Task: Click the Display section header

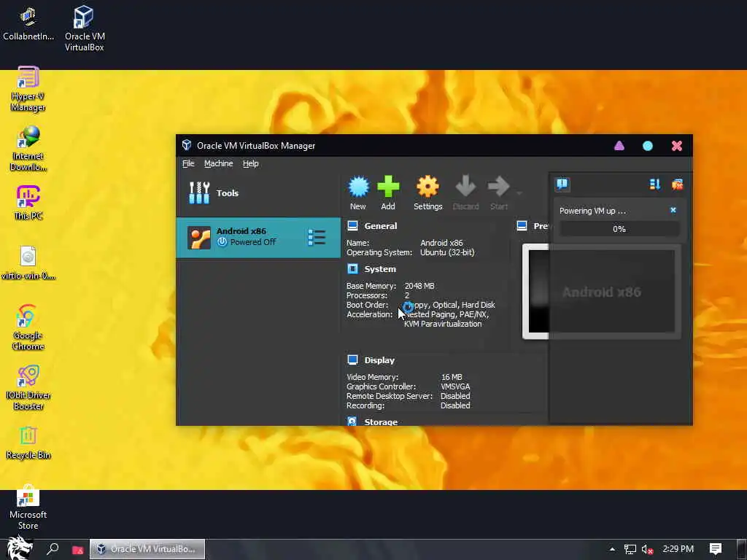Action: tap(379, 360)
